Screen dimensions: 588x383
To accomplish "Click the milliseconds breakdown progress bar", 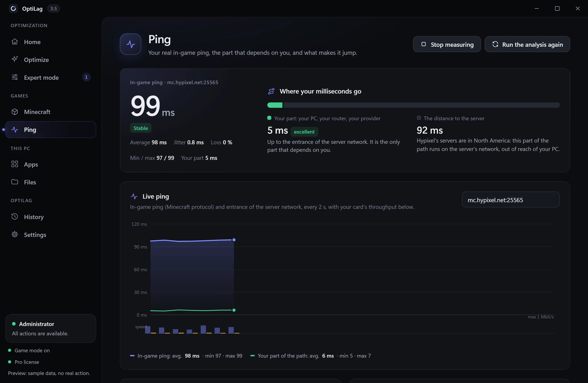I will (413, 105).
